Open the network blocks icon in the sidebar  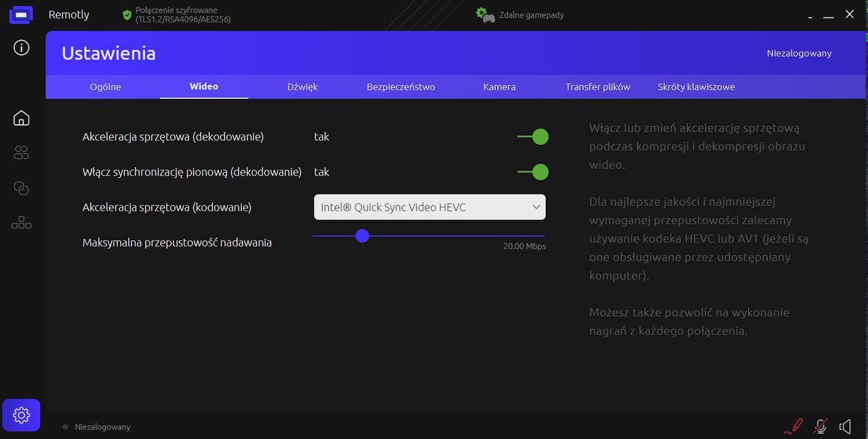pos(22,222)
